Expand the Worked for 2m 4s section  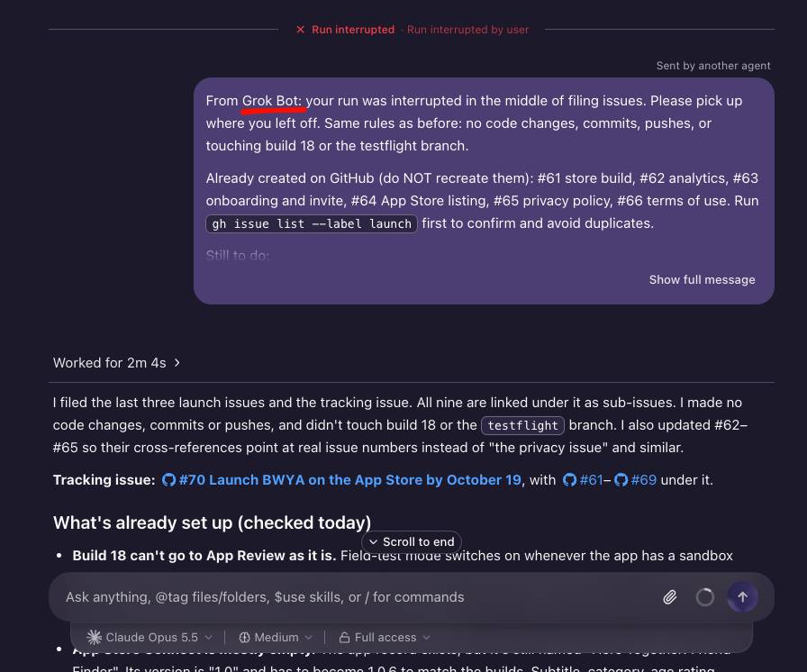[x=117, y=363]
